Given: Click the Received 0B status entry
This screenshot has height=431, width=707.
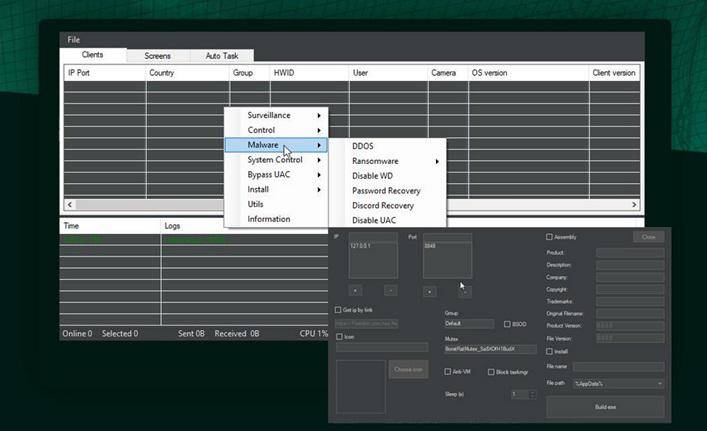Looking at the screenshot, I should [x=237, y=334].
